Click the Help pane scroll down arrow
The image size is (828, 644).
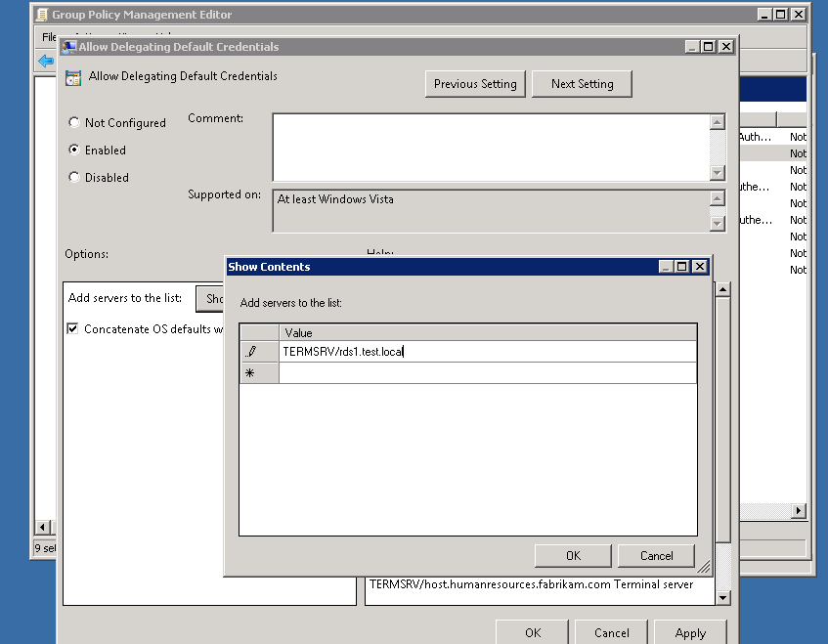coord(723,597)
